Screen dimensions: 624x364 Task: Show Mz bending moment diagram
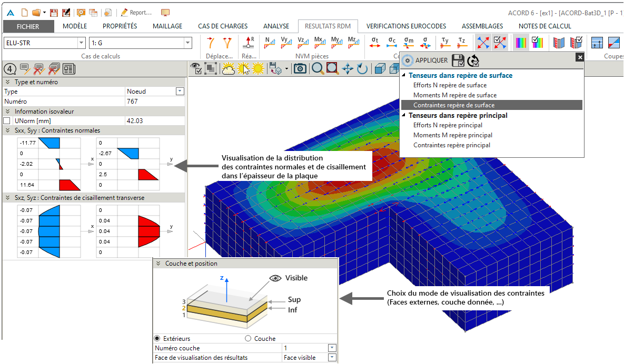353,43
